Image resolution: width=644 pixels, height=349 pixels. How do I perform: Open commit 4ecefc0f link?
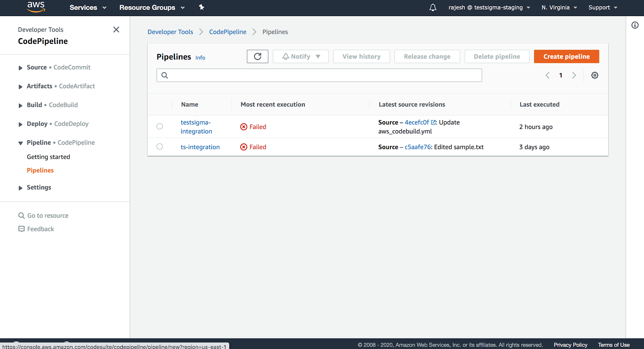(417, 123)
